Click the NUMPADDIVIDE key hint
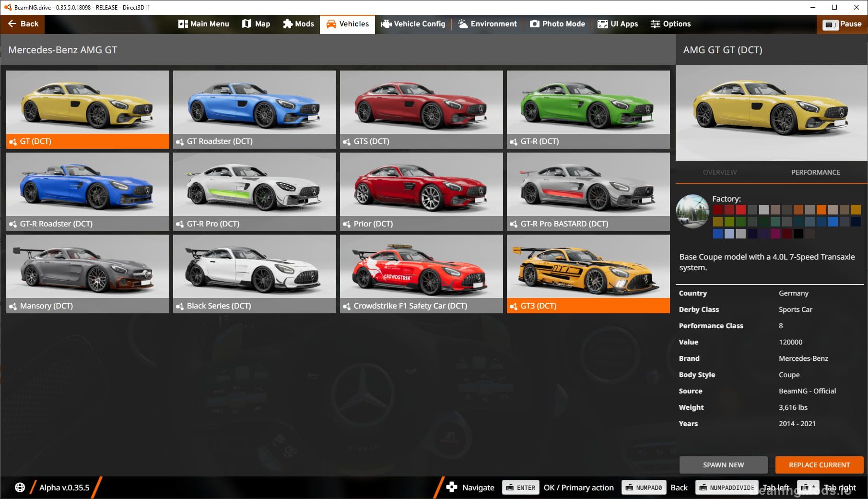Viewport: 868px width, 499px height. point(727,487)
